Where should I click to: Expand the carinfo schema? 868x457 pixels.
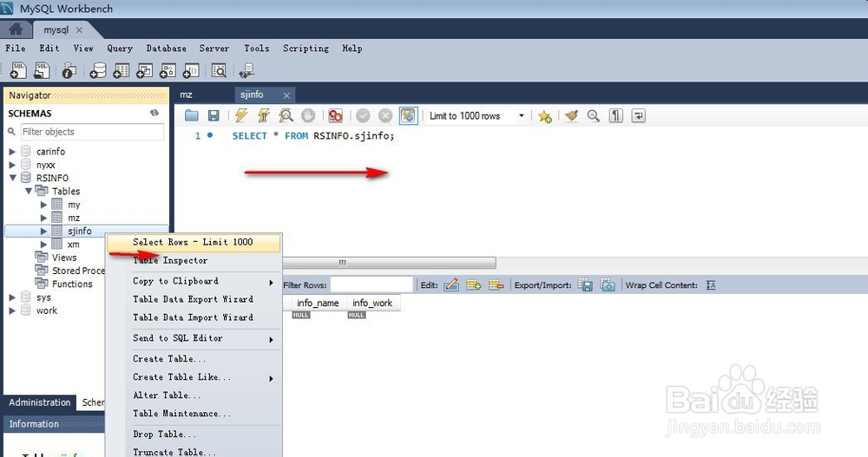(x=12, y=151)
